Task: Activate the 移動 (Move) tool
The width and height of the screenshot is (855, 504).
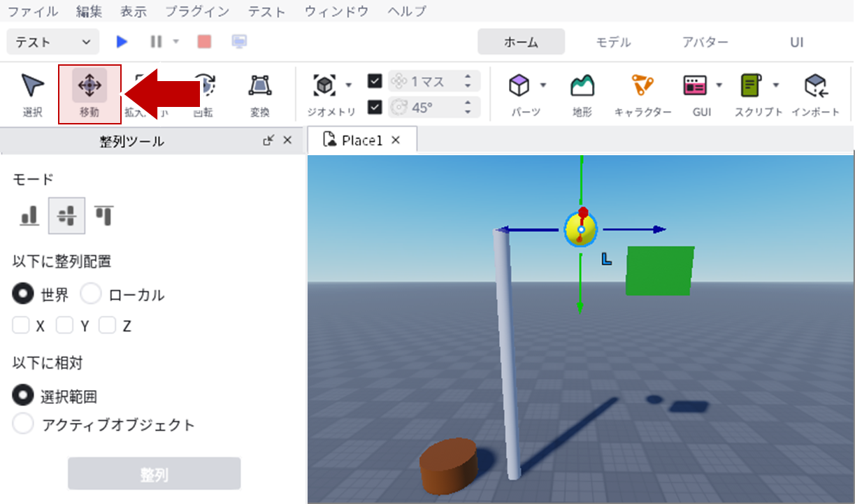Action: point(89,94)
